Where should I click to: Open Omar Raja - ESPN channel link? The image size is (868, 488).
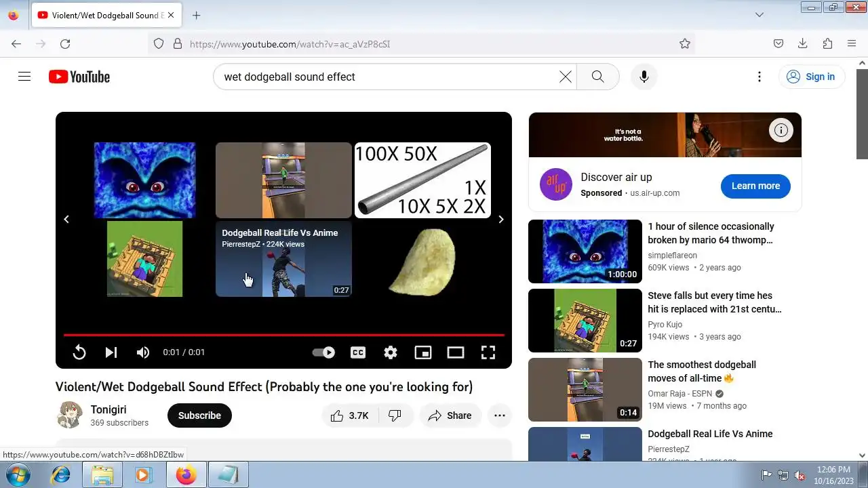[680, 394]
